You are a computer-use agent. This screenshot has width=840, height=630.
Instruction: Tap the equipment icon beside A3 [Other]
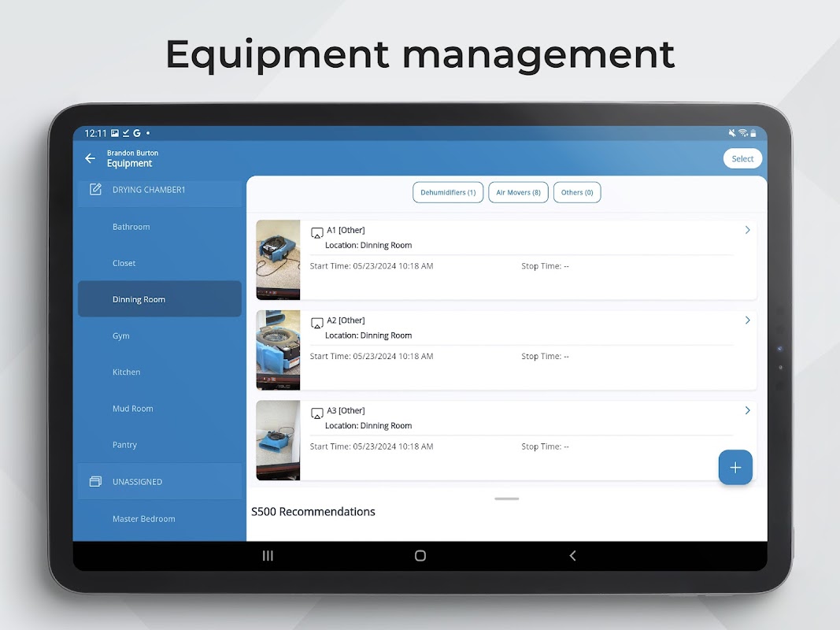pos(317,413)
